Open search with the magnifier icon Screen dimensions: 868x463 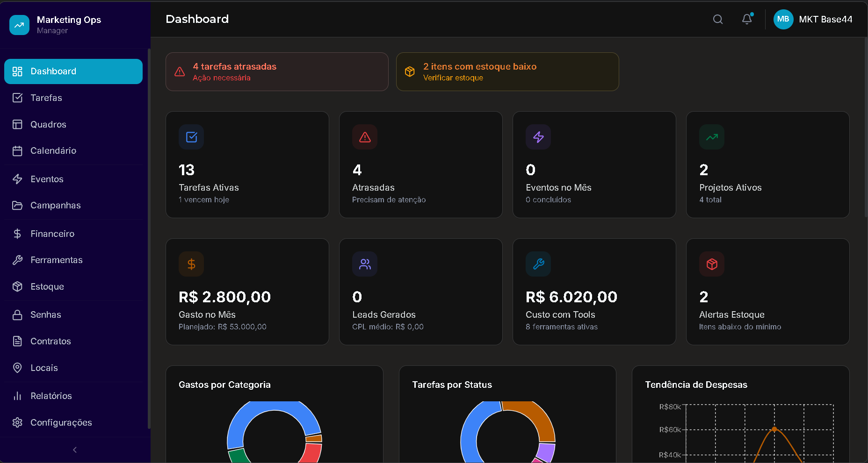pos(718,19)
